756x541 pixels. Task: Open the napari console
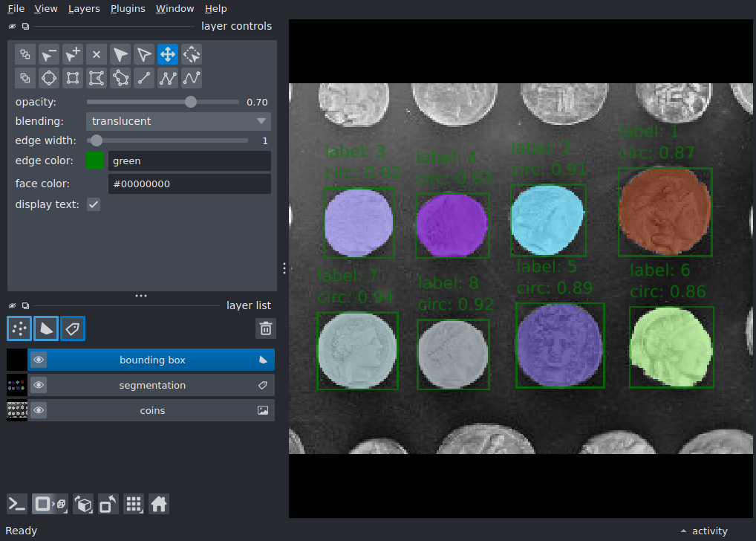click(x=17, y=505)
